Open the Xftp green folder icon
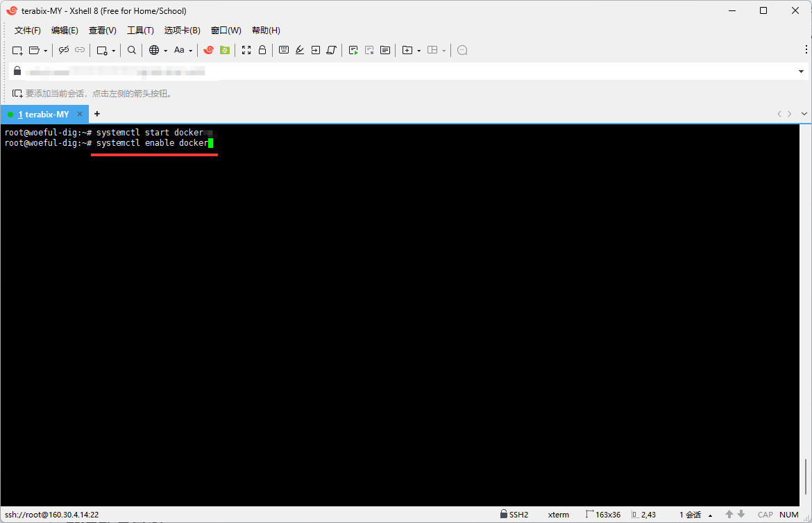Viewport: 812px width, 523px height. pyautogui.click(x=225, y=50)
